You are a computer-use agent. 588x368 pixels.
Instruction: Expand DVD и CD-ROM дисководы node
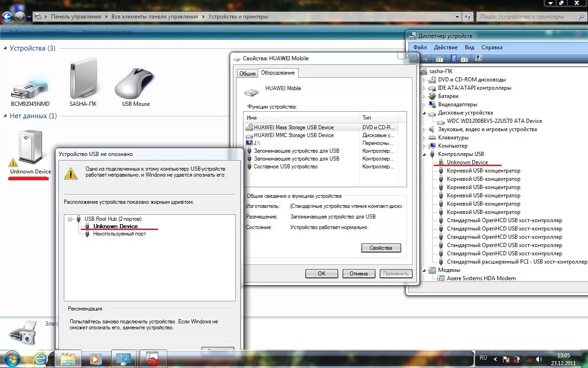[424, 80]
